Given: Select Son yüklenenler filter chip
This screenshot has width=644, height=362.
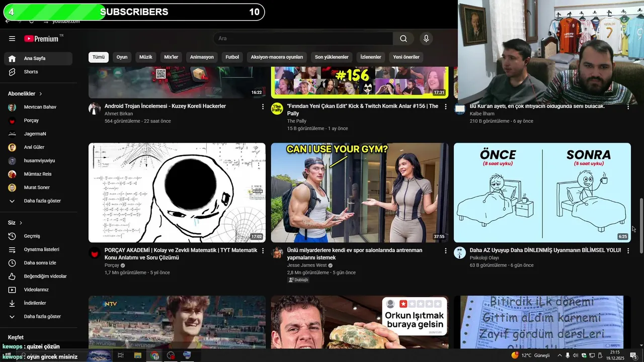Looking at the screenshot, I should [332, 57].
